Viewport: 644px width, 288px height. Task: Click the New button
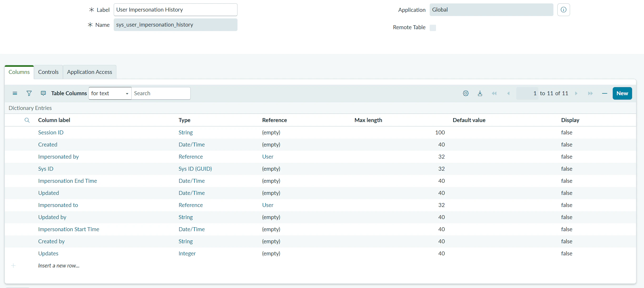coord(622,93)
